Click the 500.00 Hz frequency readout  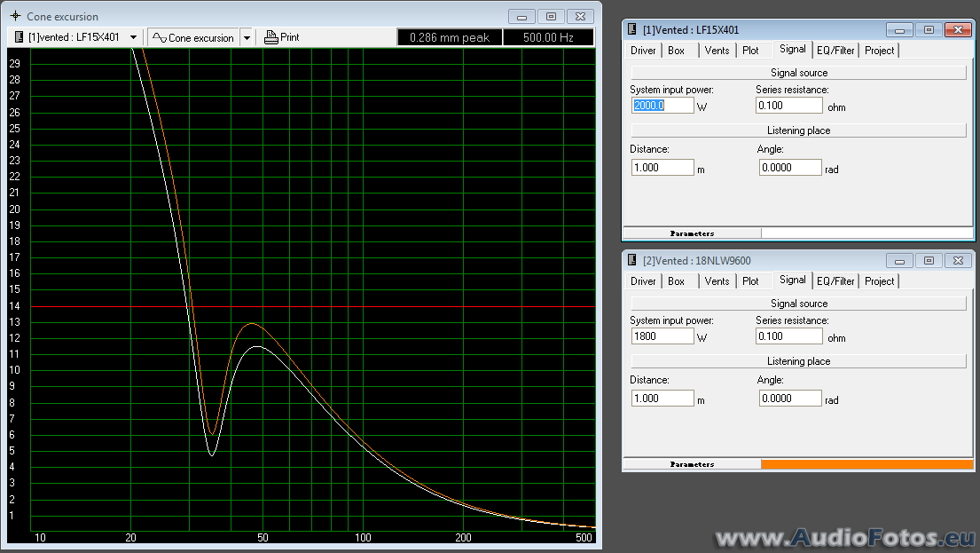click(x=548, y=37)
